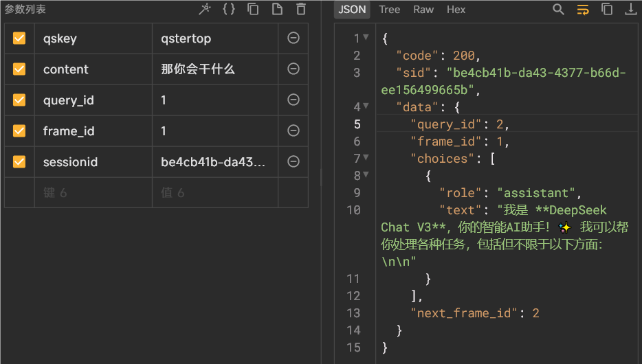The image size is (642, 364).
Task: Click the new value 6 placeholder field
Action: click(x=215, y=192)
